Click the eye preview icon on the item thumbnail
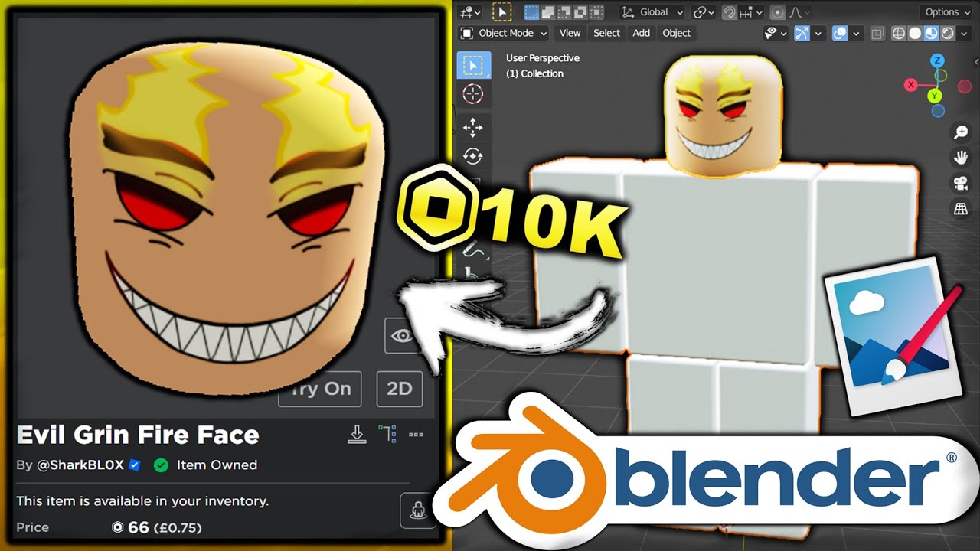This screenshot has height=551, width=980. pyautogui.click(x=403, y=335)
